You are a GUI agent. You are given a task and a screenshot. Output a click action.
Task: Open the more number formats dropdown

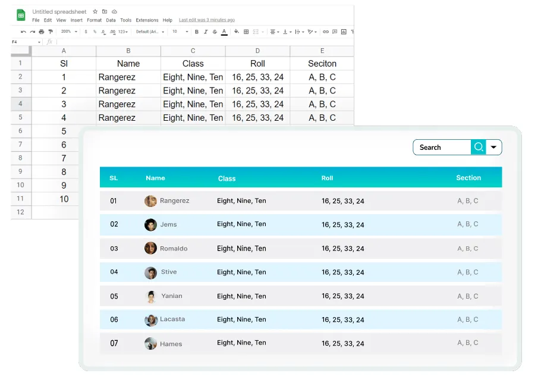point(123,32)
